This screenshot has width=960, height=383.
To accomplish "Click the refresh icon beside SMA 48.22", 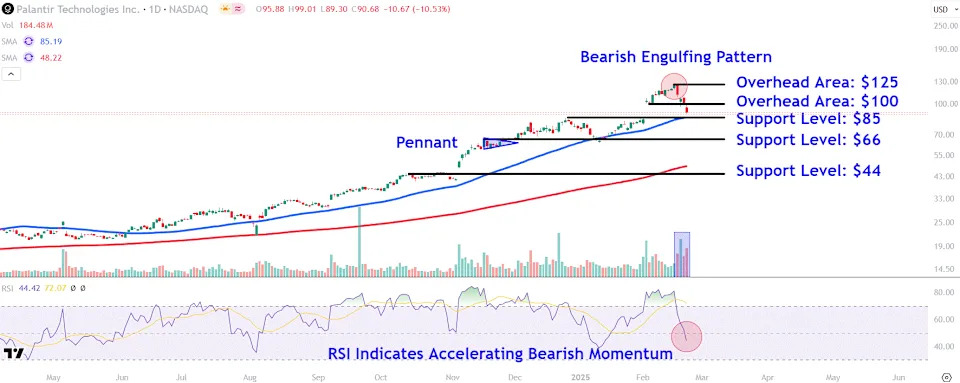I will pyautogui.click(x=28, y=58).
